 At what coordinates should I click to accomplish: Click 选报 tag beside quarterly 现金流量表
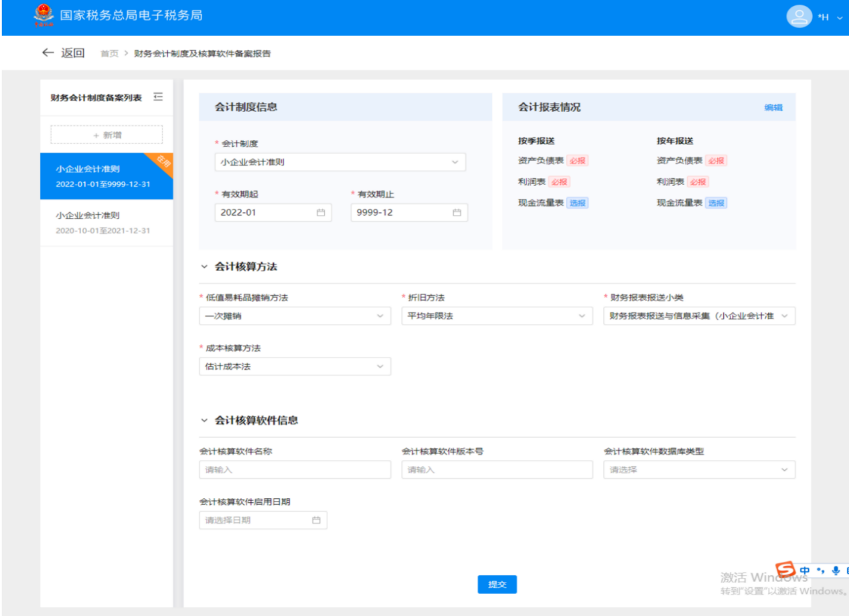pyautogui.click(x=577, y=203)
